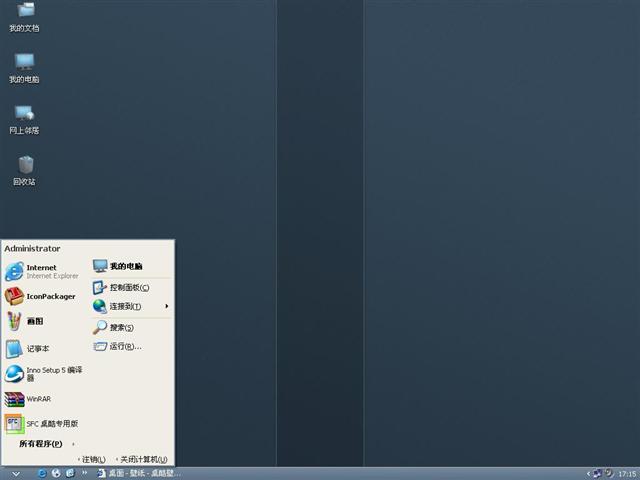This screenshot has height=480, width=640.
Task: Click the globe quick launch icon
Action: 56,473
